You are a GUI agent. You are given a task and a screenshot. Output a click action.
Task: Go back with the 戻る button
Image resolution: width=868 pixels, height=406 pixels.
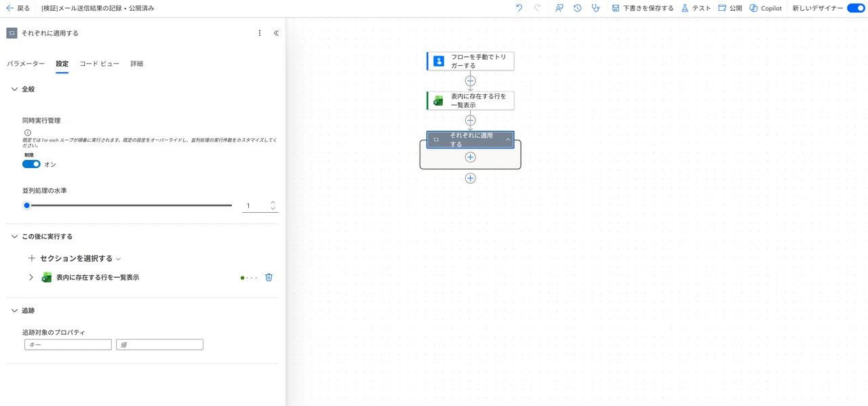click(x=18, y=8)
